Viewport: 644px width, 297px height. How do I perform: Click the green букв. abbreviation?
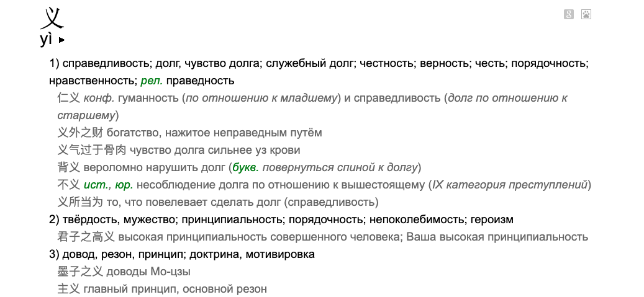pyautogui.click(x=245, y=167)
